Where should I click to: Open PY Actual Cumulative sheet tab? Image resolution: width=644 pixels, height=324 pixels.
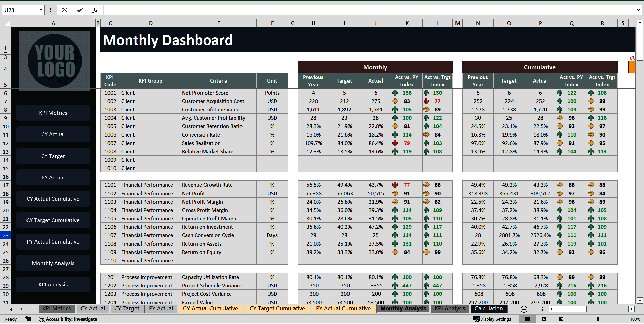click(x=343, y=309)
